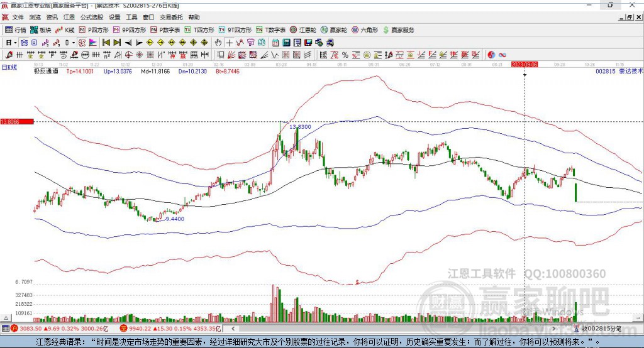The height and width of the screenshot is (348, 644).
Task: Toggle the magenta triangle indicator icon
Action: coord(93,43)
